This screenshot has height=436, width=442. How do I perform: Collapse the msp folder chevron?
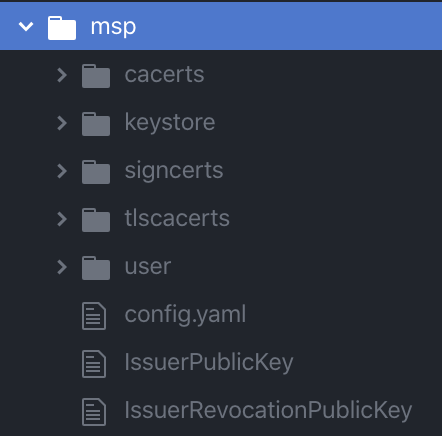click(x=26, y=26)
